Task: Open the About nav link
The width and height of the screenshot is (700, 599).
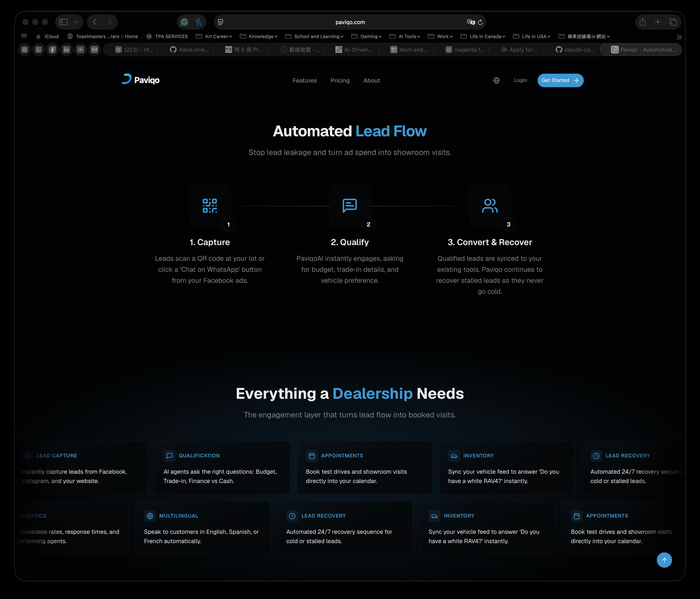Action: tap(372, 80)
